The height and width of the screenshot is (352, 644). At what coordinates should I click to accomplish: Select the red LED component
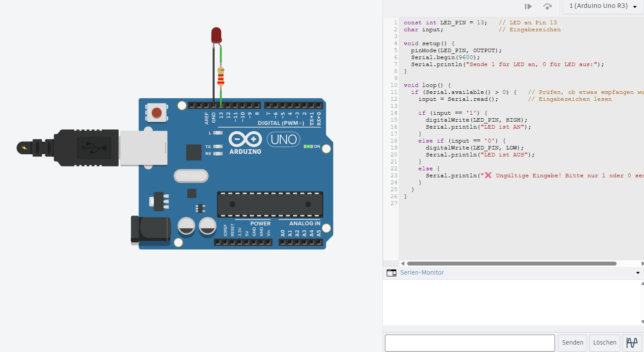216,35
